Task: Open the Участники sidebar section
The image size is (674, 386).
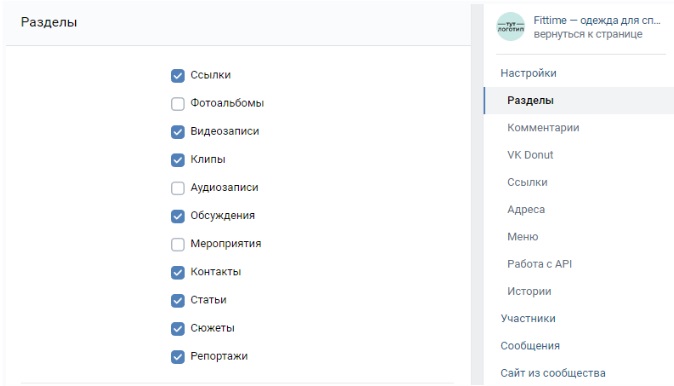Action: click(528, 319)
